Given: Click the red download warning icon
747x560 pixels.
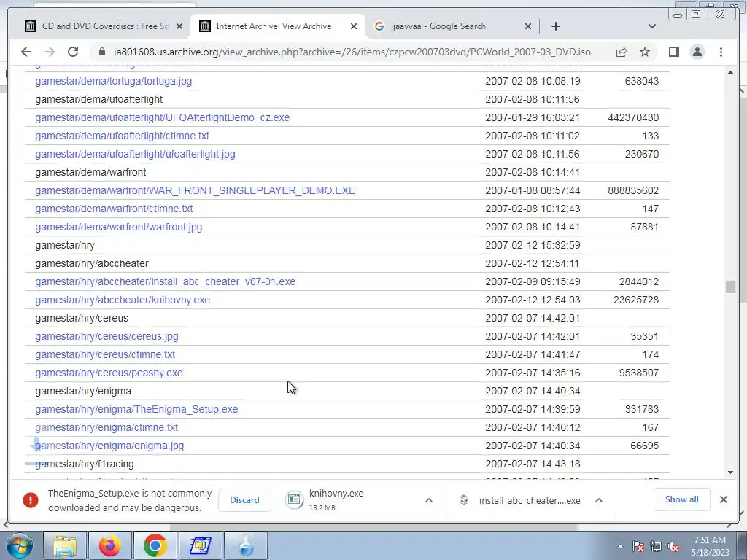Looking at the screenshot, I should tap(31, 500).
